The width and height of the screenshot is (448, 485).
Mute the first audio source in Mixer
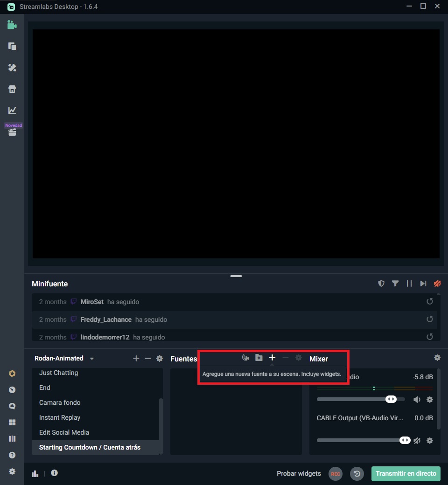[x=417, y=399]
